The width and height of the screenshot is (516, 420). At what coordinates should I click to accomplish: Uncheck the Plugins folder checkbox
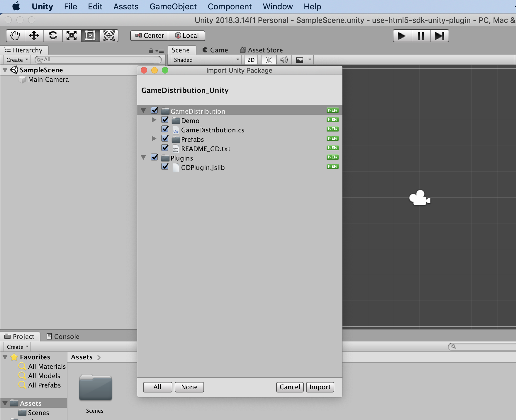click(155, 157)
